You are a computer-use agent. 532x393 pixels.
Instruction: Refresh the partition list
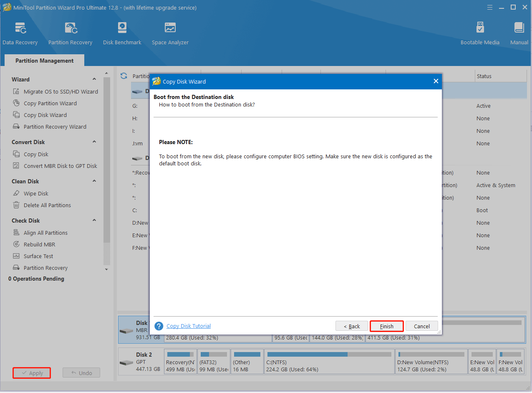point(124,76)
